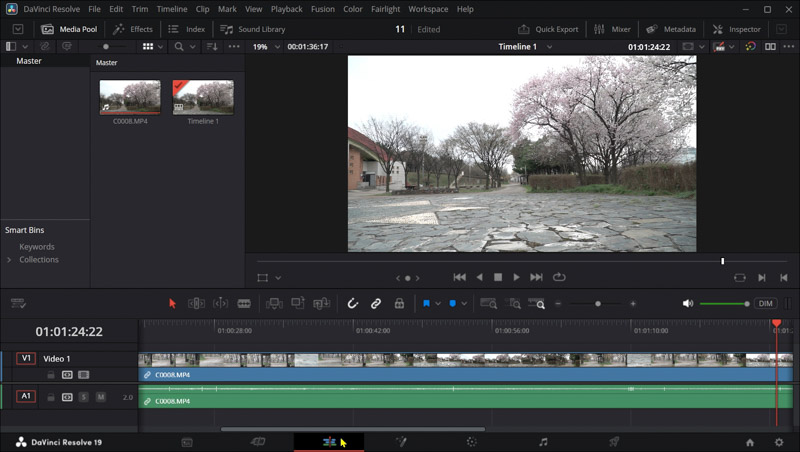Screen dimensions: 800x452
Task: Click Play forward button
Action: click(516, 277)
